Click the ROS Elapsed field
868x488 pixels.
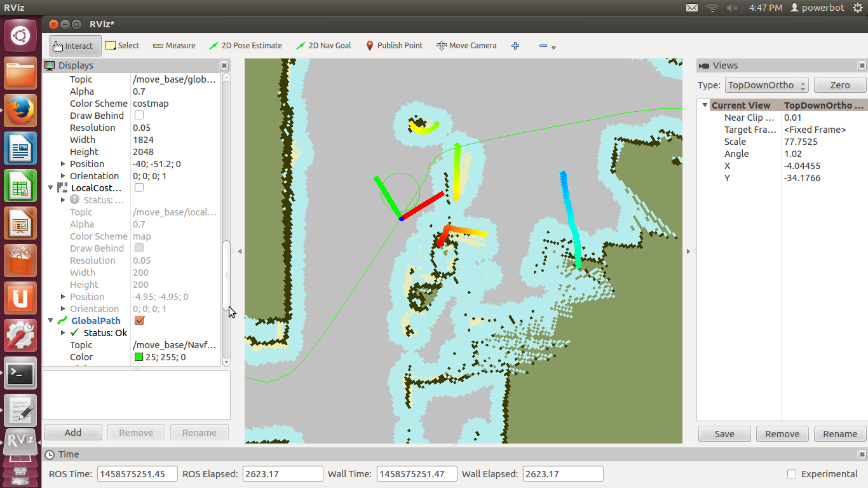[283, 474]
